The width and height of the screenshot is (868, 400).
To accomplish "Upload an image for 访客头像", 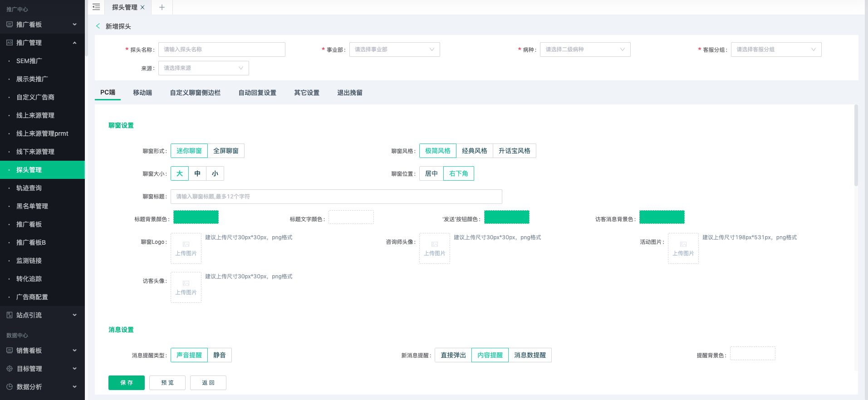I will click(x=186, y=287).
